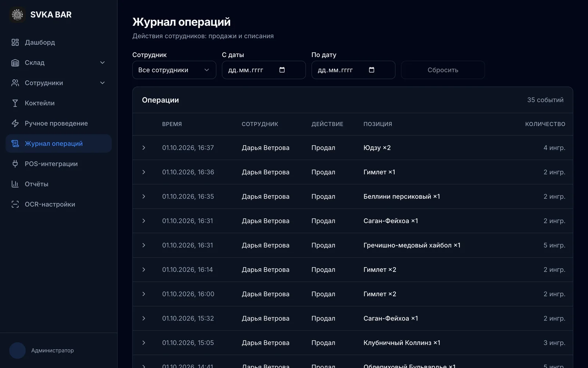Click the Коктейли glass icon

point(15,103)
